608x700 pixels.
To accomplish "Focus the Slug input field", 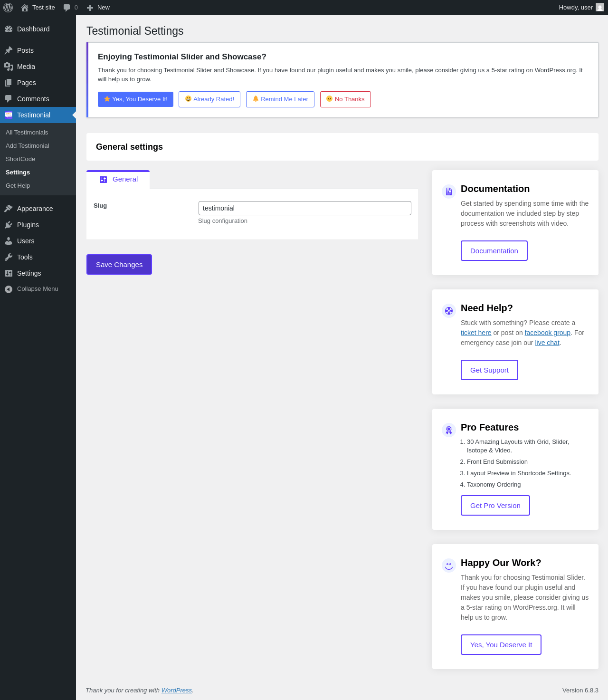I will tap(305, 208).
